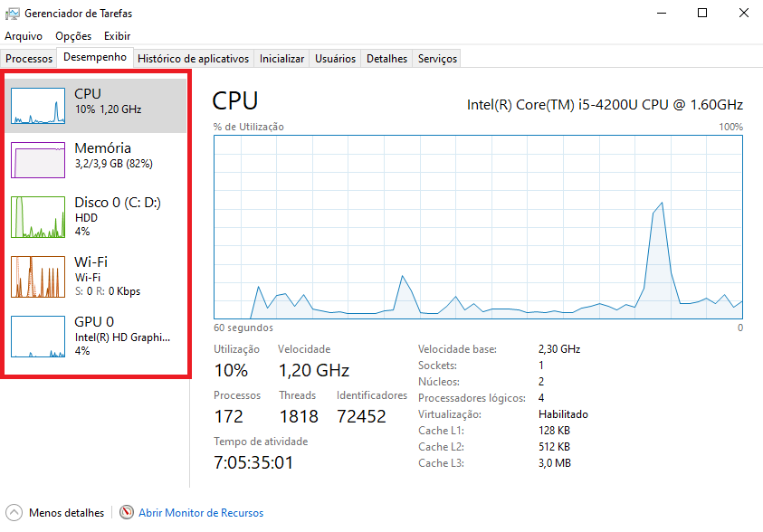Image resolution: width=763 pixels, height=532 pixels.
Task: Switch to the Processos tab
Action: 29,58
